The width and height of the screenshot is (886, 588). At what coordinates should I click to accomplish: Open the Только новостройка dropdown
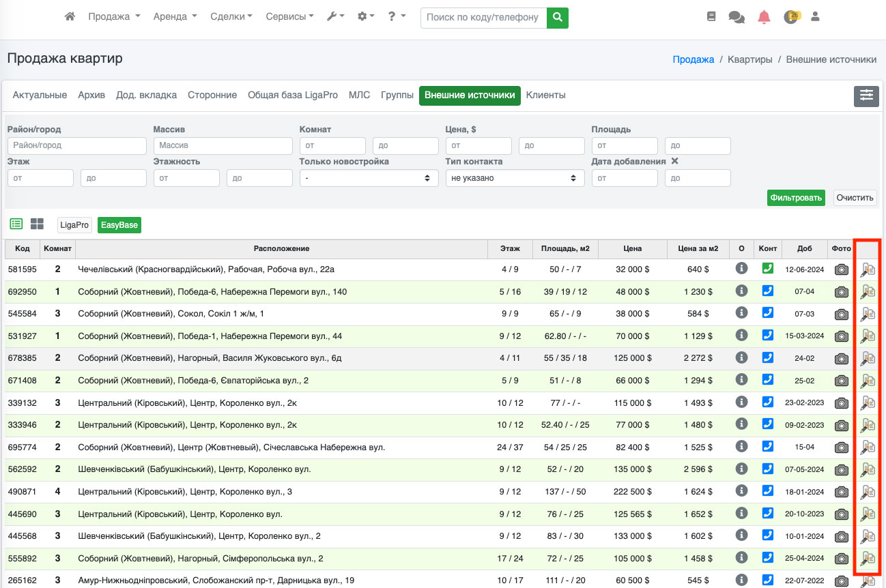[x=369, y=178]
